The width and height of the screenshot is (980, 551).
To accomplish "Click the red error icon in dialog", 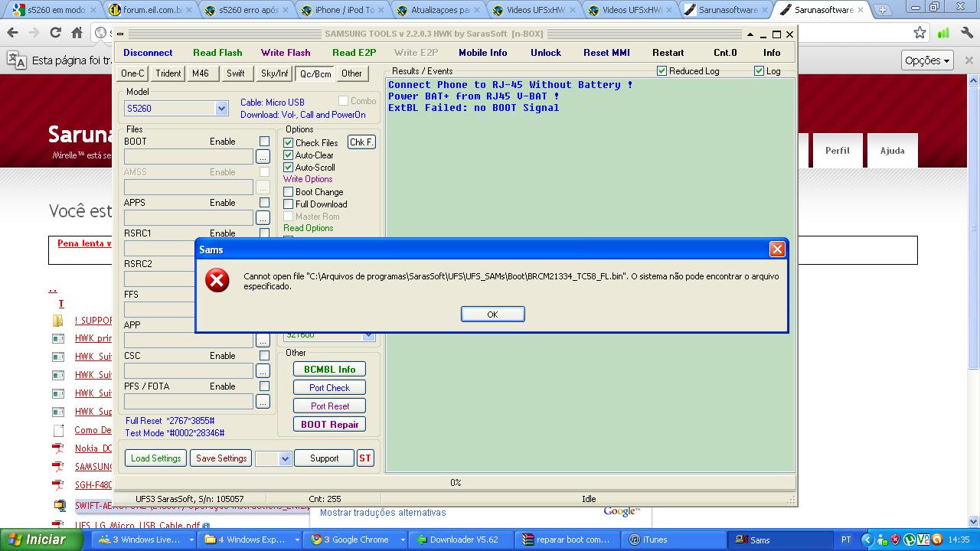I will [x=217, y=280].
